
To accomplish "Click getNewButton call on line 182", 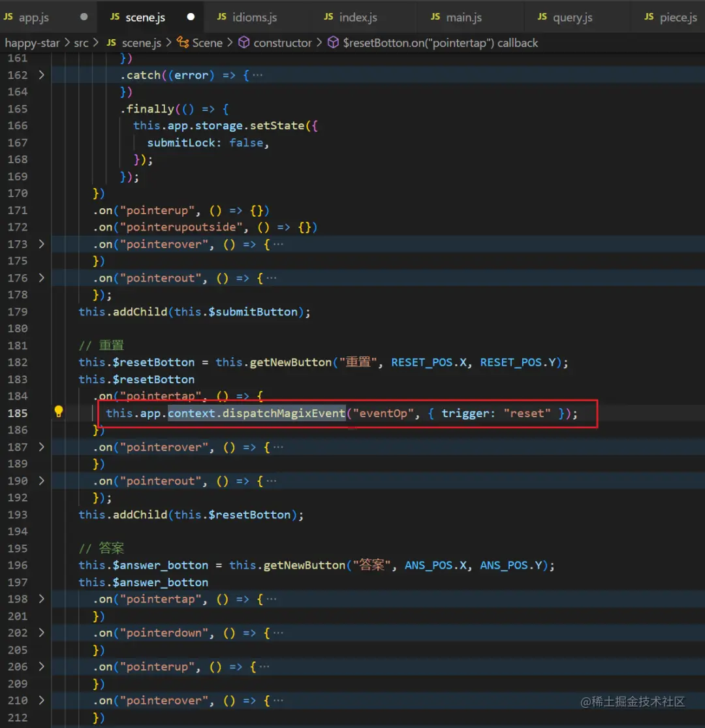I will pyautogui.click(x=290, y=362).
